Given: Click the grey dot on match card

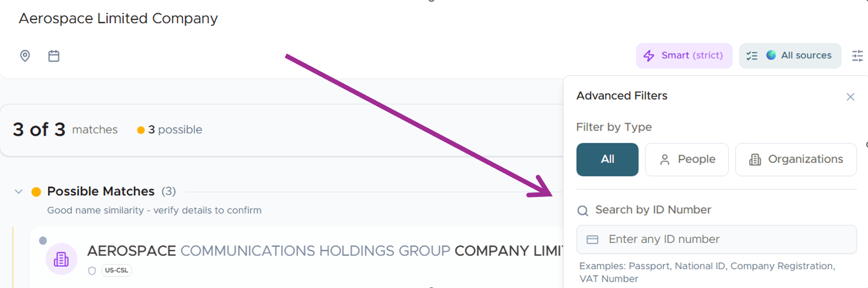Looking at the screenshot, I should 43,240.
